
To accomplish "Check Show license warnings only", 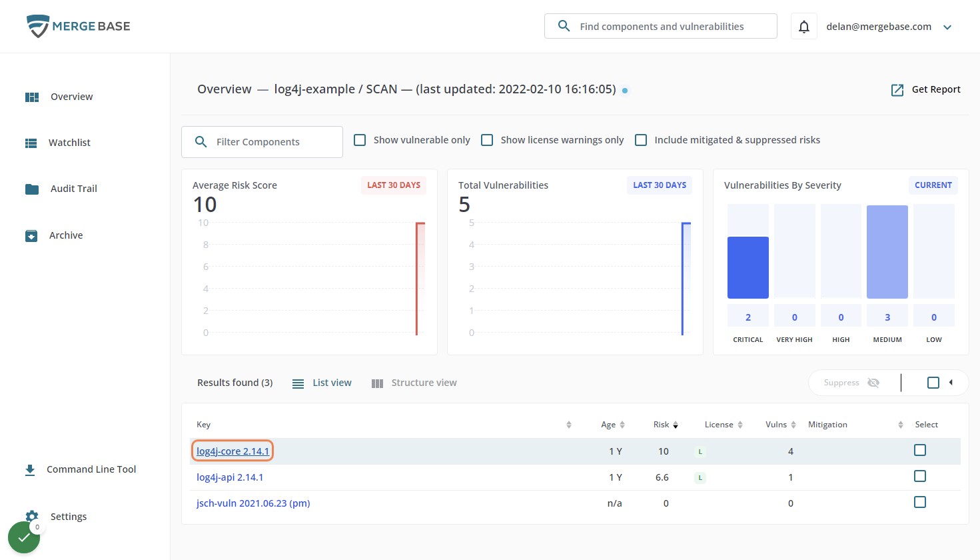I will click(487, 140).
